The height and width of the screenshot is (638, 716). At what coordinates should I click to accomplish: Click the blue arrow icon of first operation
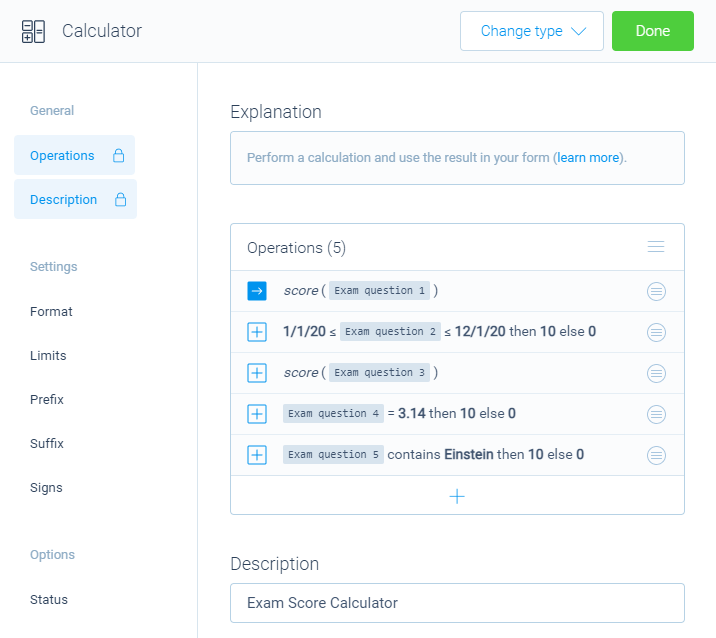coord(257,291)
